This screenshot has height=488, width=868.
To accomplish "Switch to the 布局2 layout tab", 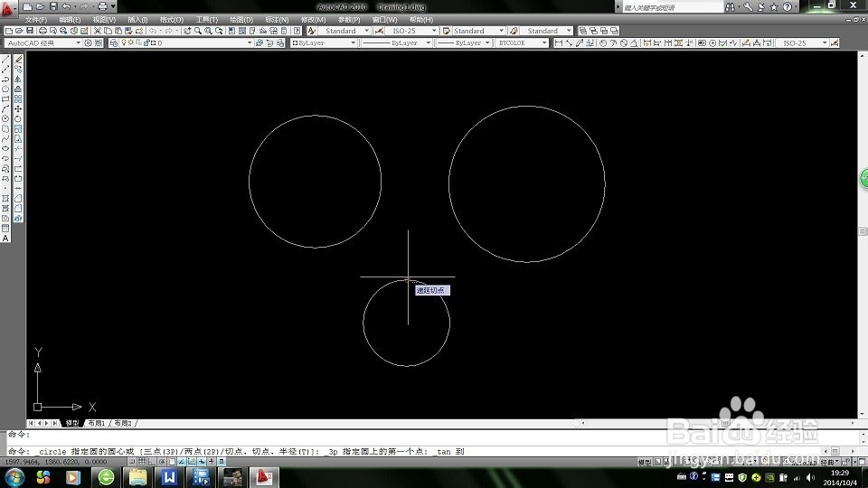I will (x=124, y=423).
